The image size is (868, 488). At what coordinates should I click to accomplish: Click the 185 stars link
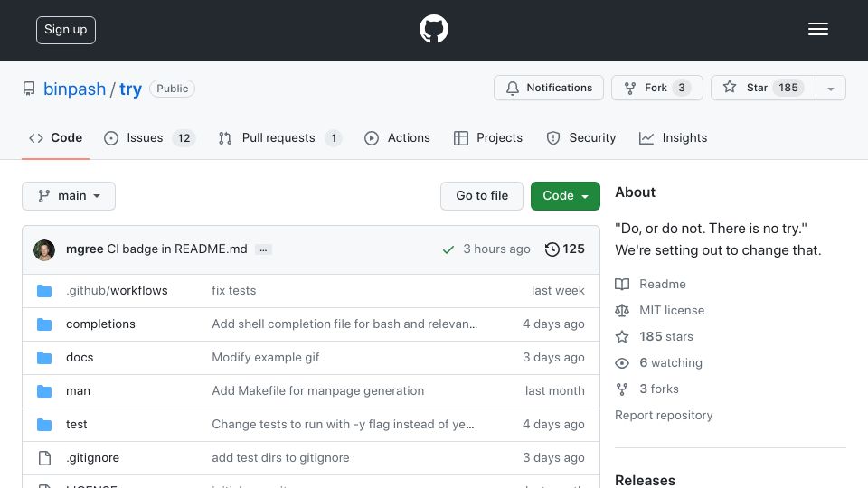[x=666, y=336]
